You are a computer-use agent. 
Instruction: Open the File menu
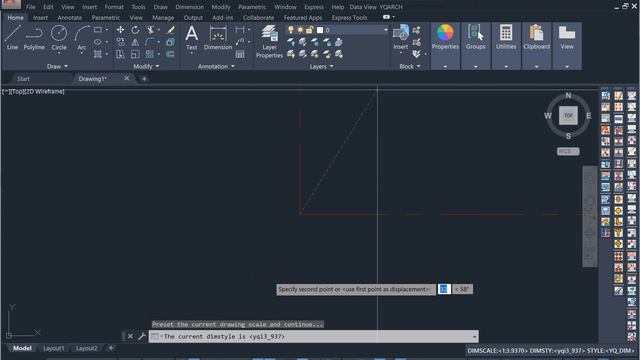pos(31,7)
